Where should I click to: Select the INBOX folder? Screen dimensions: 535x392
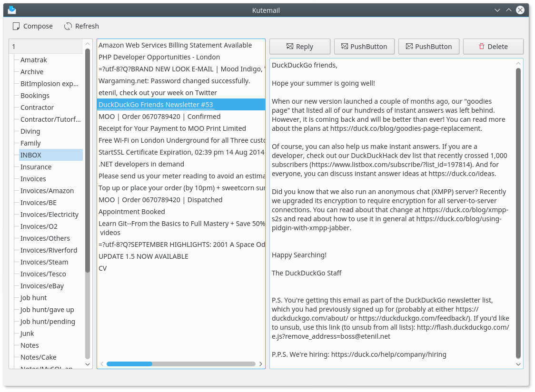tap(51, 155)
